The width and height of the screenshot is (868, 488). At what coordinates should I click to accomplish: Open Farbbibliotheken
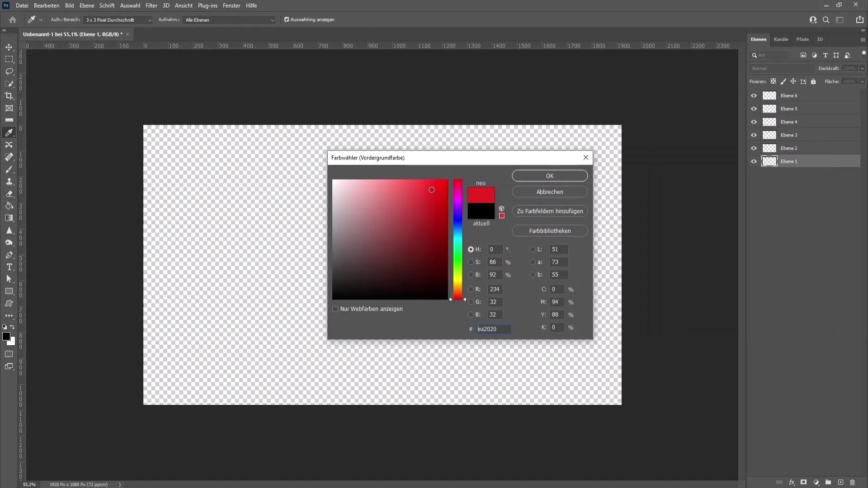(x=550, y=231)
